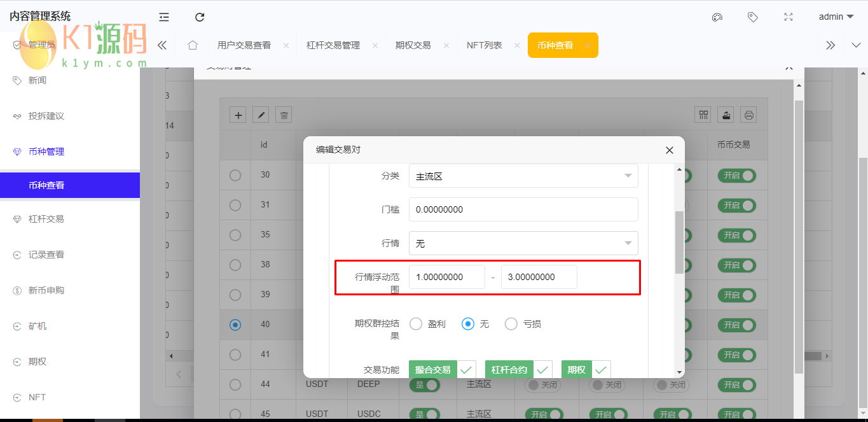The width and height of the screenshot is (868, 422).
Task: Open the 分类 dropdown
Action: pyautogui.click(x=523, y=176)
